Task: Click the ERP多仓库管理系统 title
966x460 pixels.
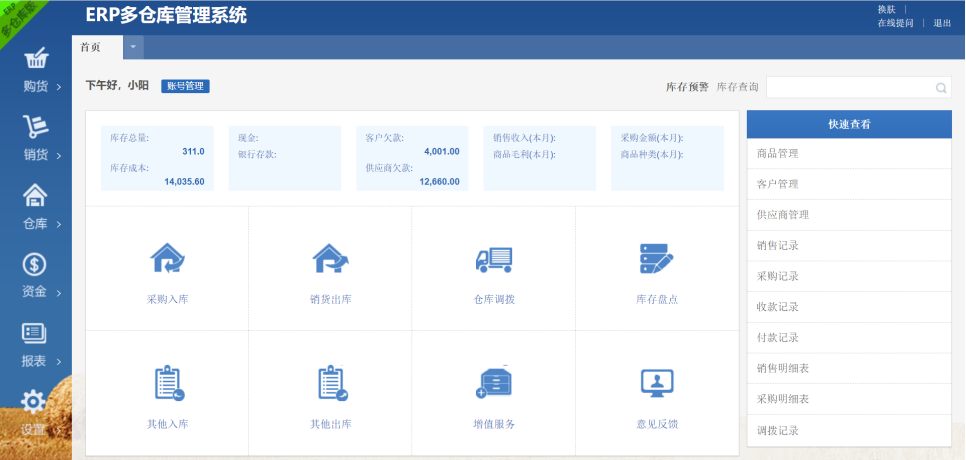Action: 166,15
